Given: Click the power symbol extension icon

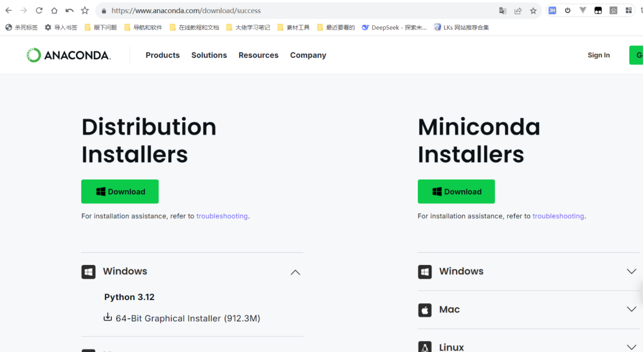Looking at the screenshot, I should (x=567, y=10).
